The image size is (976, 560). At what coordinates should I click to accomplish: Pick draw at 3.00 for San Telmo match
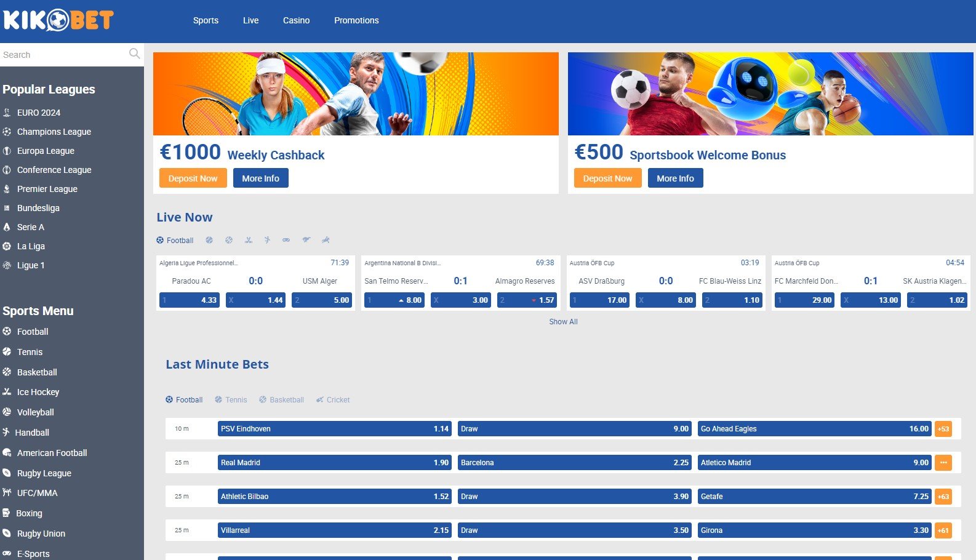[461, 300]
